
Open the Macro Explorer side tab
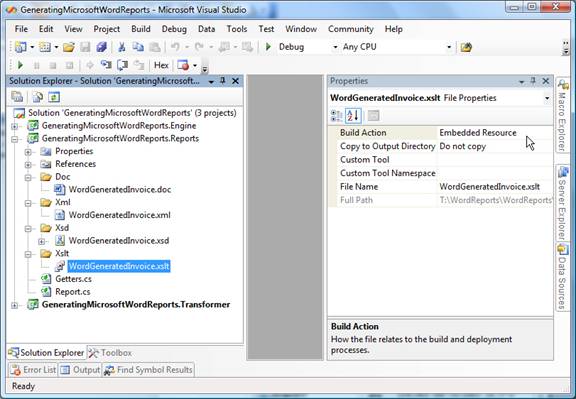pos(562,115)
